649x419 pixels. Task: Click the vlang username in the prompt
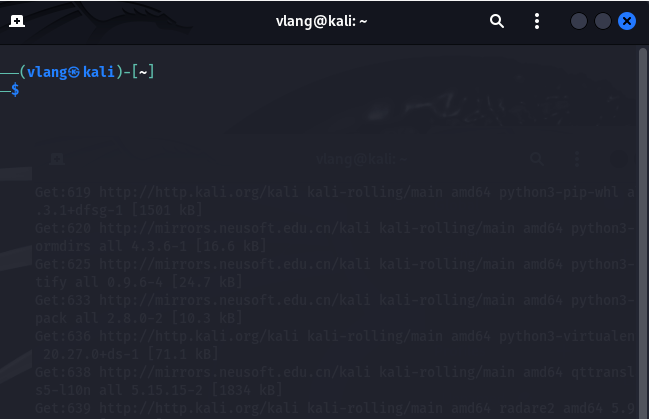47,72
